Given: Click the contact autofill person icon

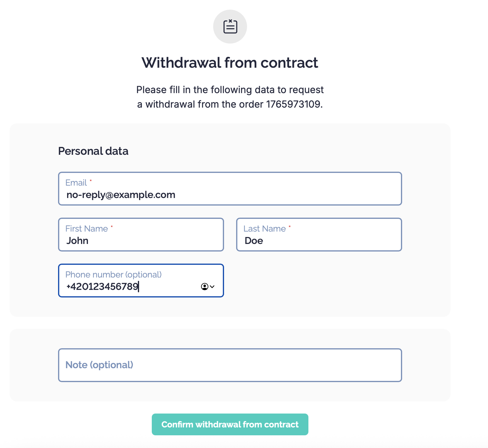Looking at the screenshot, I should coord(204,287).
